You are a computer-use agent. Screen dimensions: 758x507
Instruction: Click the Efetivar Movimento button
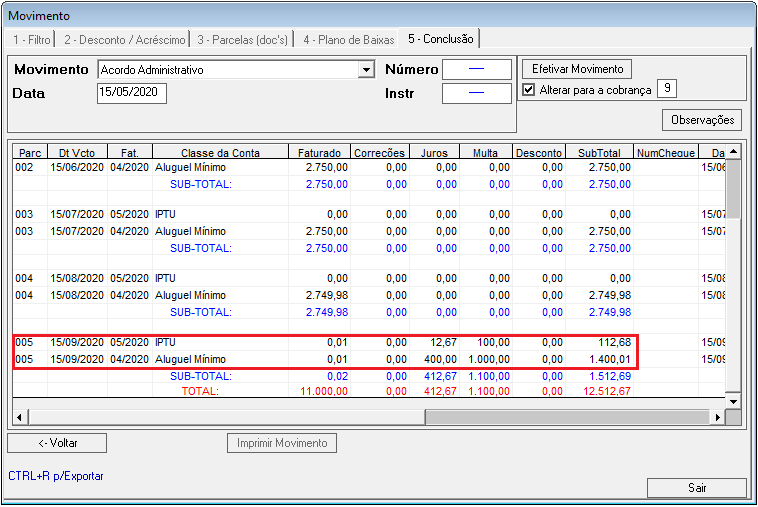(577, 69)
